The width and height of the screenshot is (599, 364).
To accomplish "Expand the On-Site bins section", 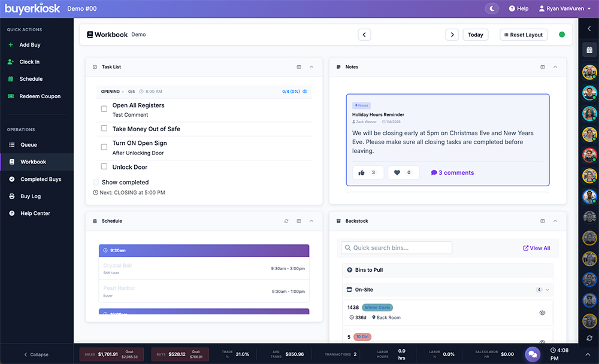I will [x=547, y=289].
